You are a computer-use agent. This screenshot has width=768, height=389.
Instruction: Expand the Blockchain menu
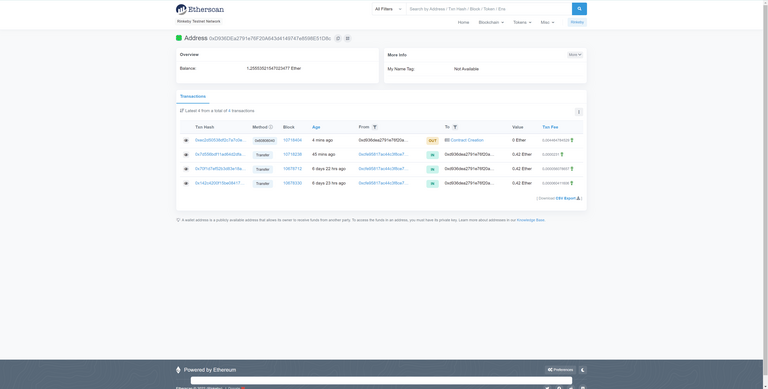point(491,23)
